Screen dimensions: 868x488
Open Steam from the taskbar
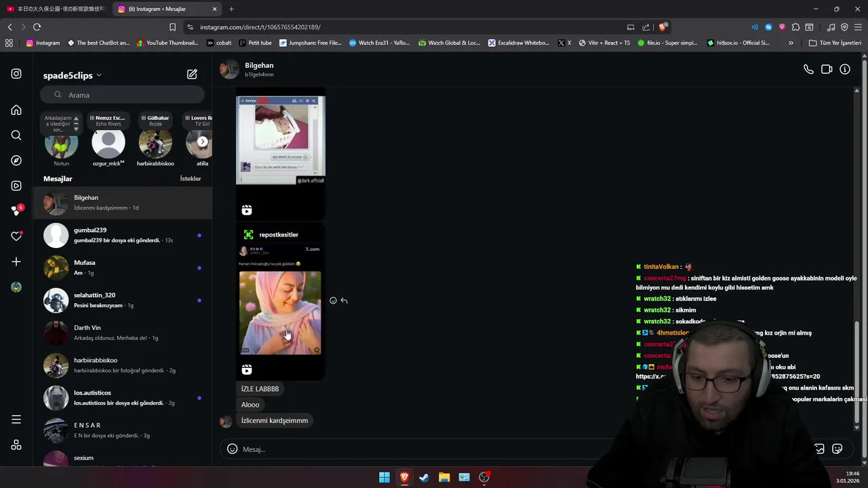coord(424,477)
